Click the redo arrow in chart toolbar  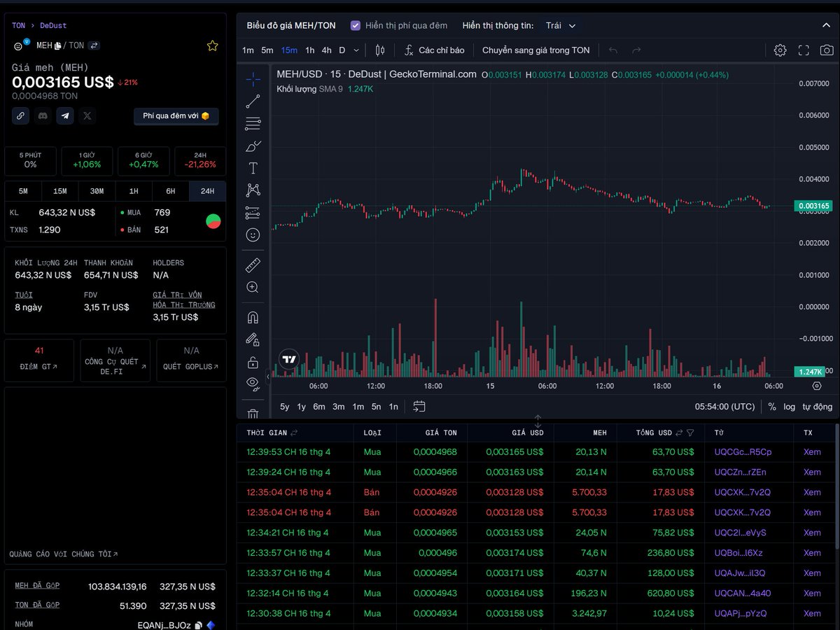coord(636,50)
